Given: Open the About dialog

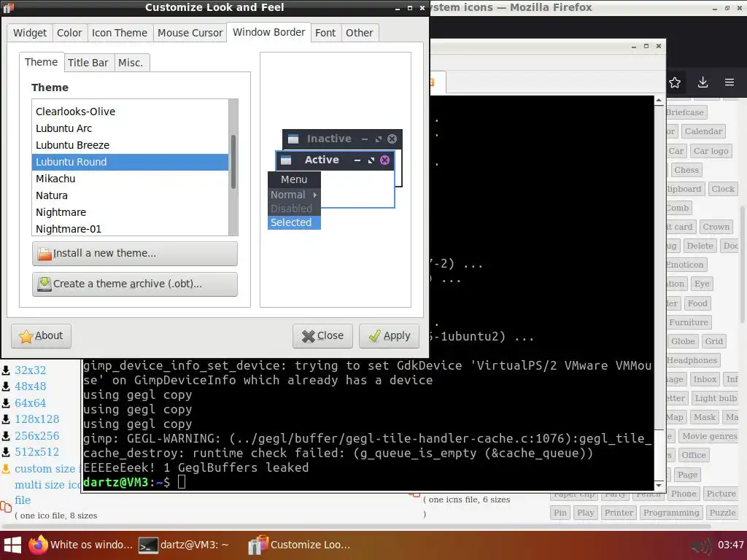Looking at the screenshot, I should pos(41,335).
